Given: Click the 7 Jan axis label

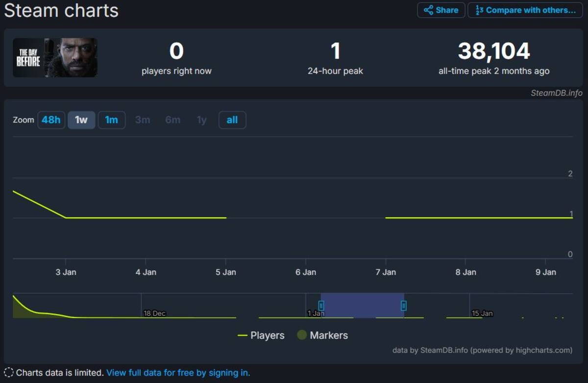Looking at the screenshot, I should (386, 272).
